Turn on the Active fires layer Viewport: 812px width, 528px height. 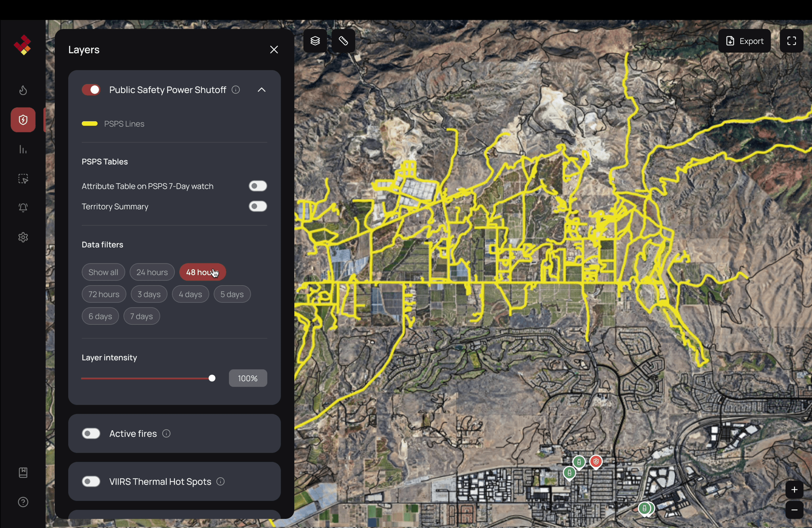[x=91, y=434]
